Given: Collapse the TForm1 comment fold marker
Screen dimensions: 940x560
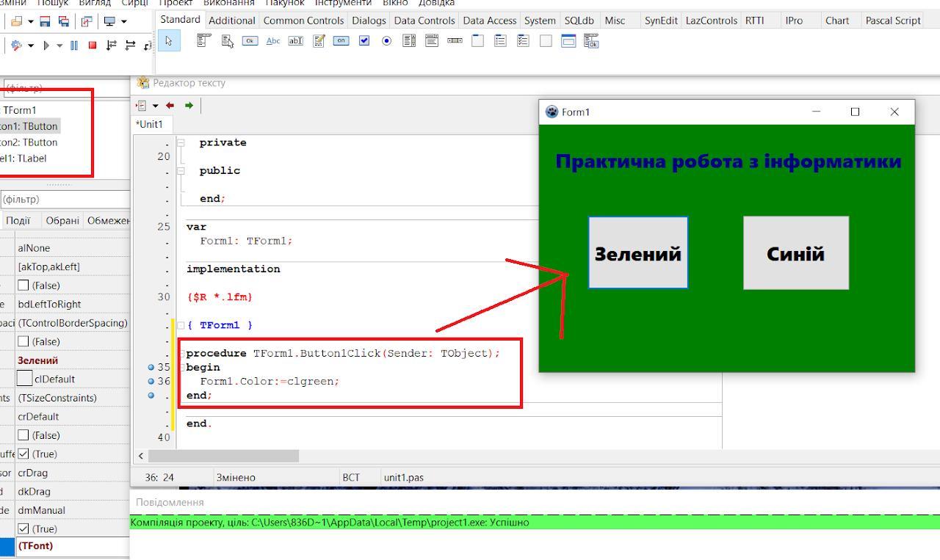Looking at the screenshot, I should tap(181, 325).
